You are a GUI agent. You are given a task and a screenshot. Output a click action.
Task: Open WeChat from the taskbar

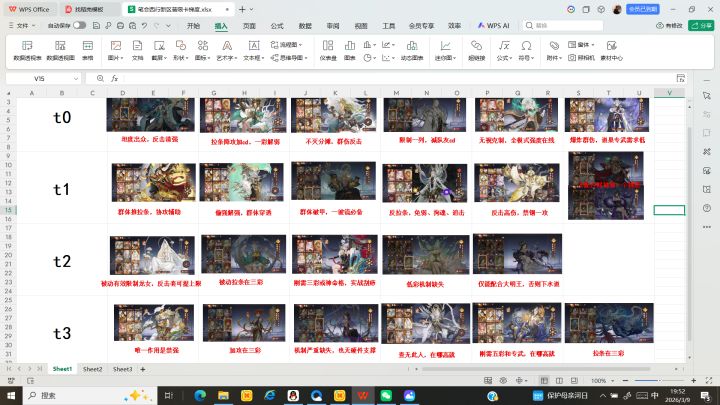coord(386,395)
